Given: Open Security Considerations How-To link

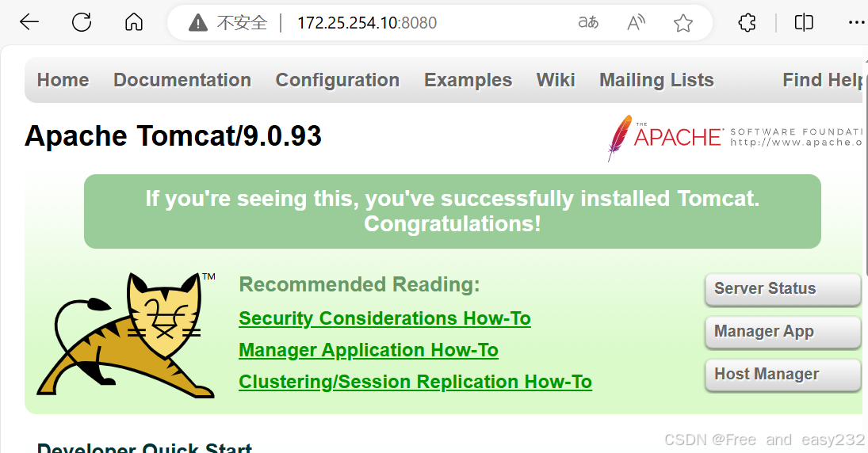Looking at the screenshot, I should [x=384, y=318].
